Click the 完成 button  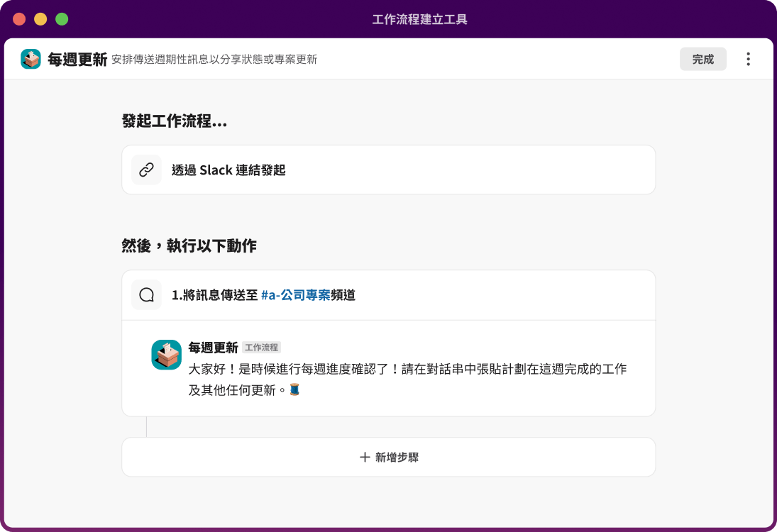(702, 59)
